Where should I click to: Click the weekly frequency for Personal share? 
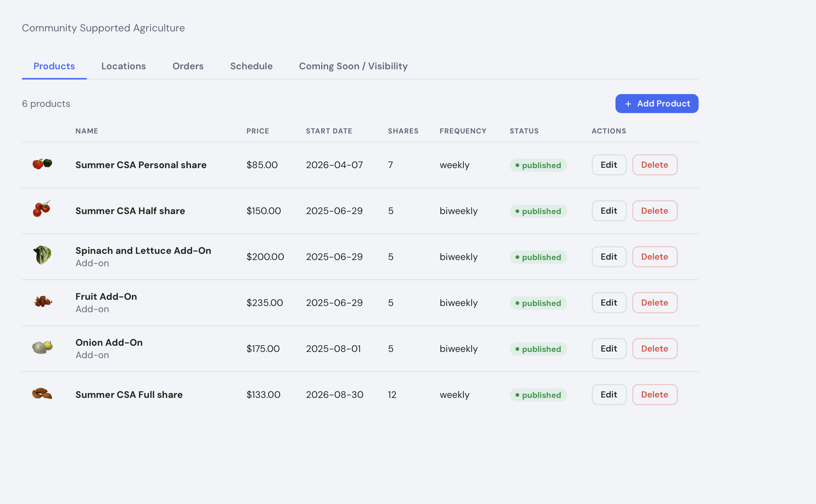click(x=455, y=165)
